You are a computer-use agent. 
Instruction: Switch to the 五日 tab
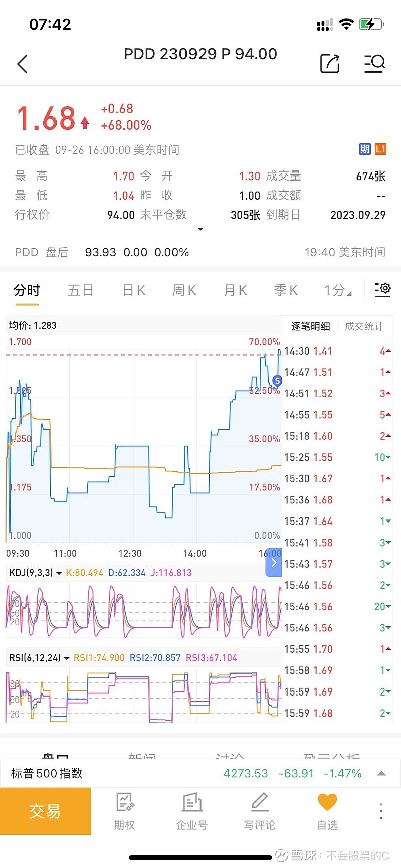pos(81,290)
